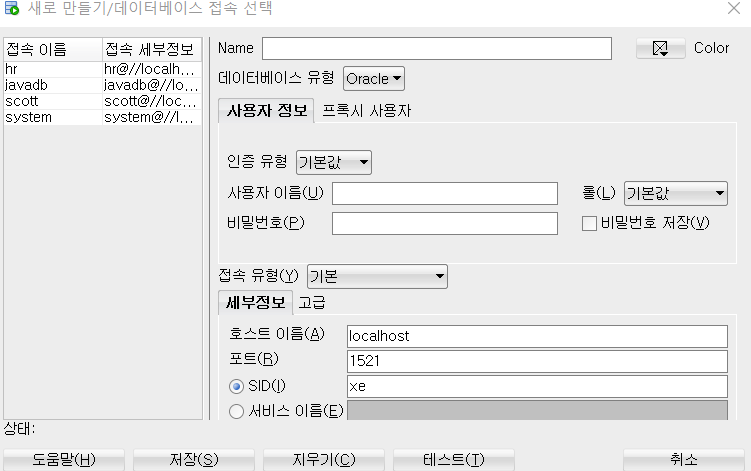Viewport: 751px width, 471px height.
Task: Focus the 비밀번호 input field
Action: click(x=445, y=223)
